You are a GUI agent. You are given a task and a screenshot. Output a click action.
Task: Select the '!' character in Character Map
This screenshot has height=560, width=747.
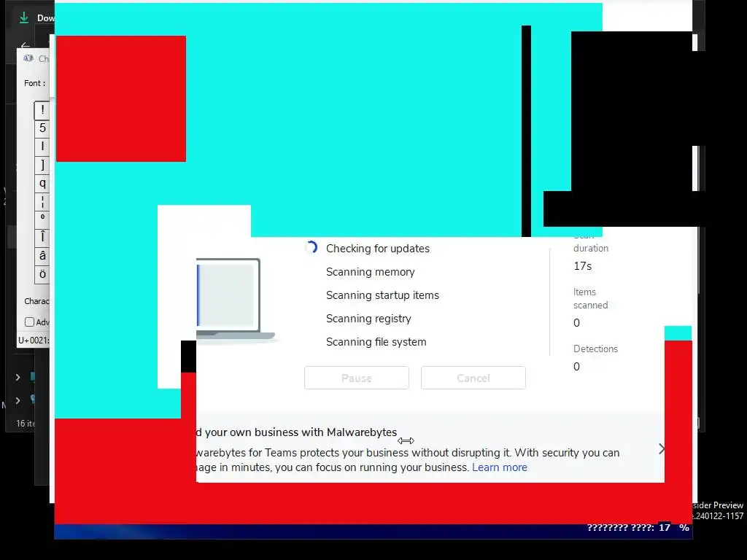click(42, 111)
